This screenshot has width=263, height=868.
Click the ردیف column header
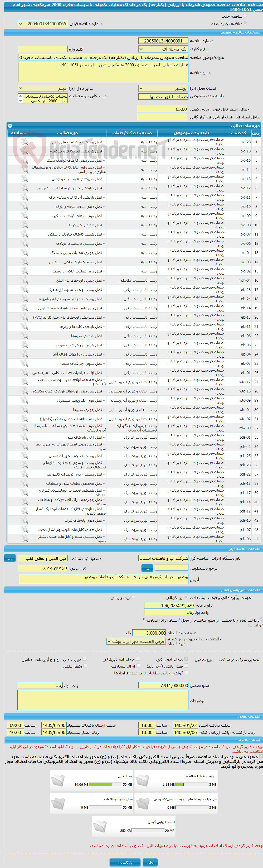coord(256,133)
